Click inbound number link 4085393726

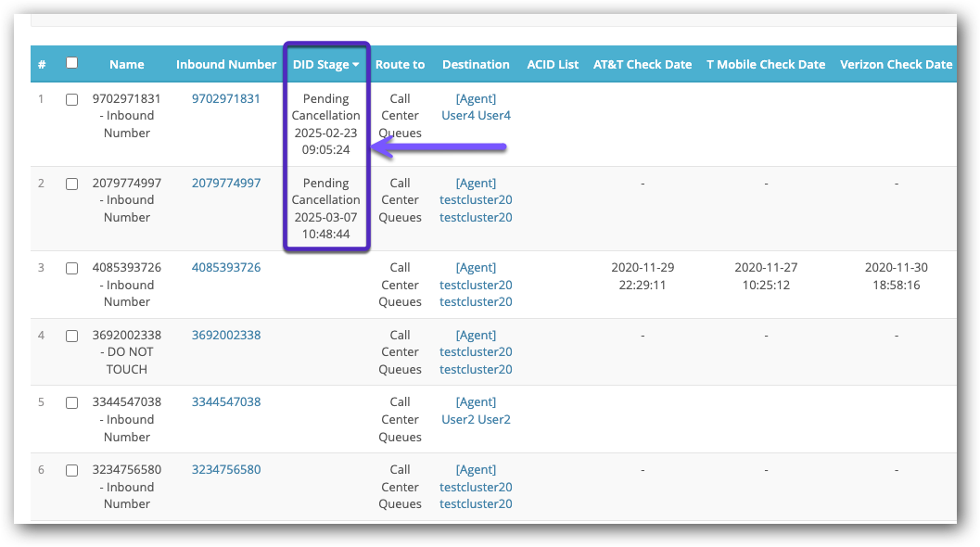pos(226,267)
